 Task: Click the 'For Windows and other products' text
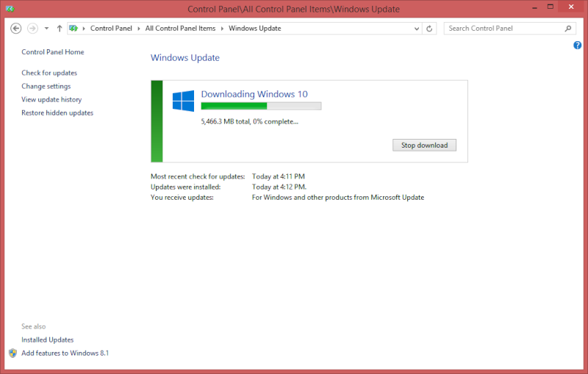[x=338, y=198]
